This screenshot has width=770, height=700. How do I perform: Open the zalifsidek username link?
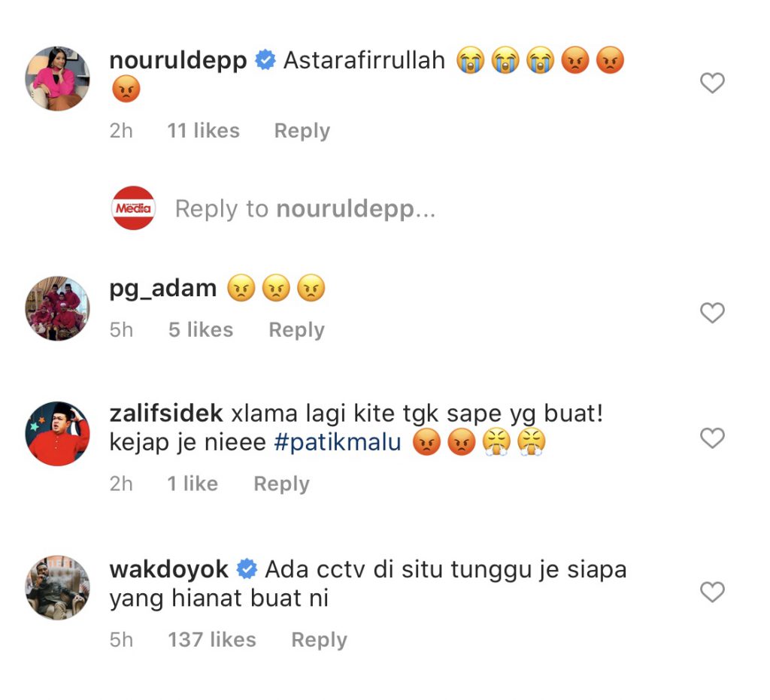point(166,413)
